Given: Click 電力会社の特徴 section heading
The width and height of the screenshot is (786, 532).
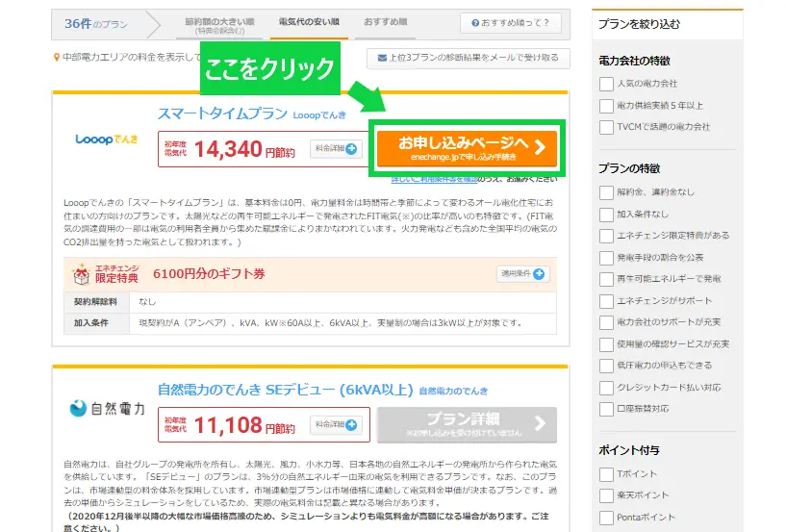Looking at the screenshot, I should pyautogui.click(x=634, y=61).
